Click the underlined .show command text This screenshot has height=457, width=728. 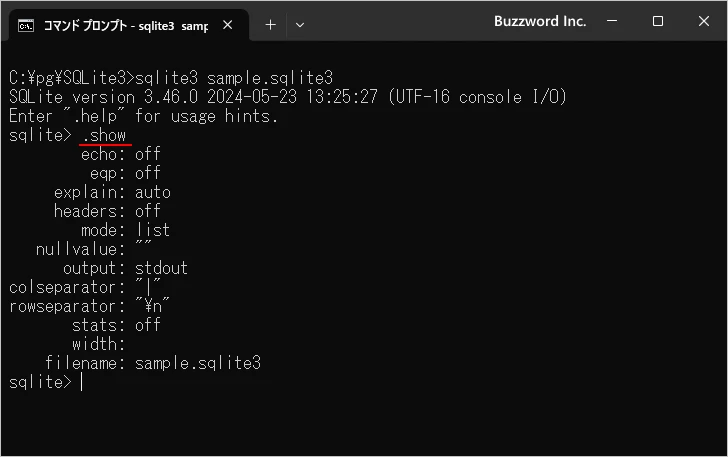[x=104, y=135]
